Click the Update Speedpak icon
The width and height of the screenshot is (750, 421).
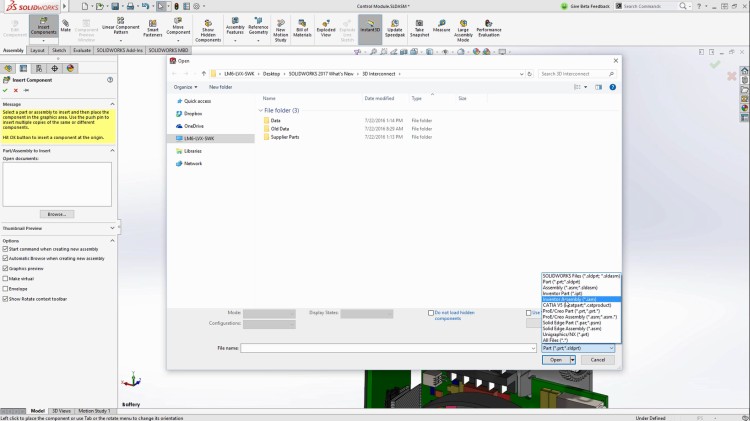pos(395,29)
